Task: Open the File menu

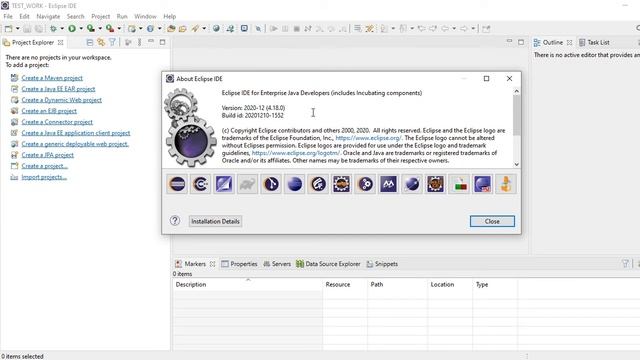Action: point(8,16)
